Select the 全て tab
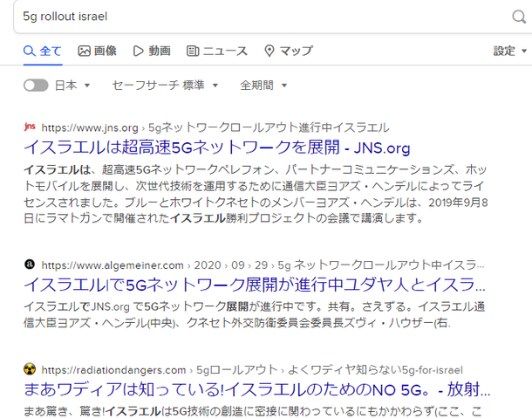 43,51
